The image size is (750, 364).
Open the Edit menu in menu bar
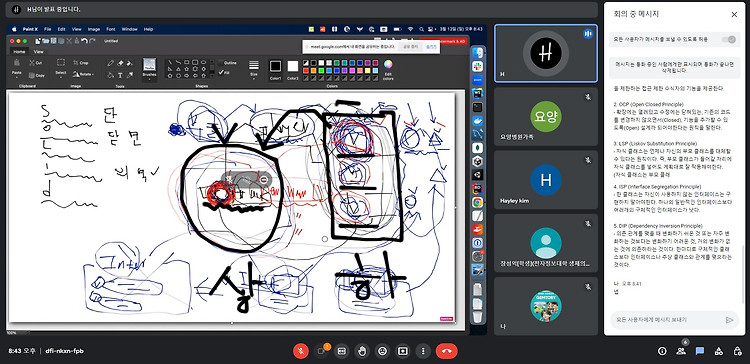point(62,29)
